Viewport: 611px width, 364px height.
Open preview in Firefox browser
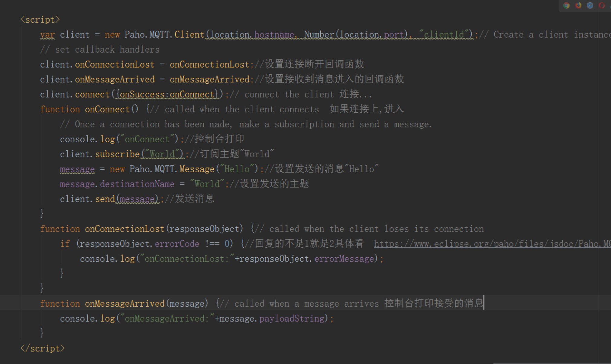[x=578, y=5]
